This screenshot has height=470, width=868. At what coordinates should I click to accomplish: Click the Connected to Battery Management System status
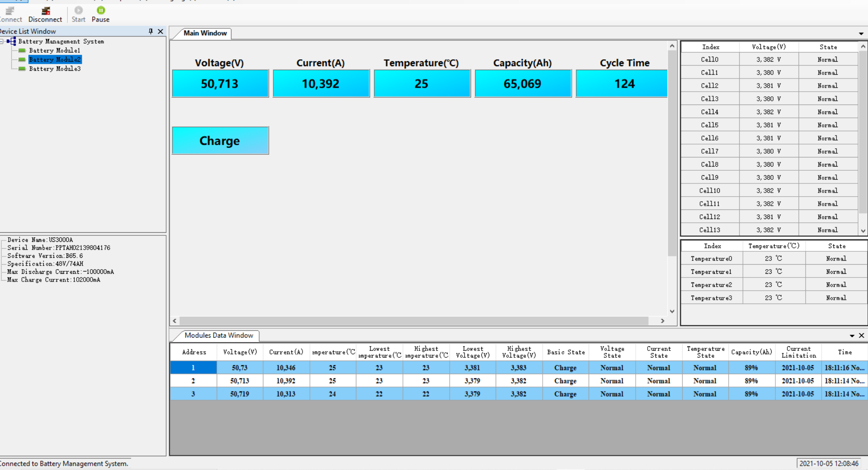pyautogui.click(x=64, y=464)
